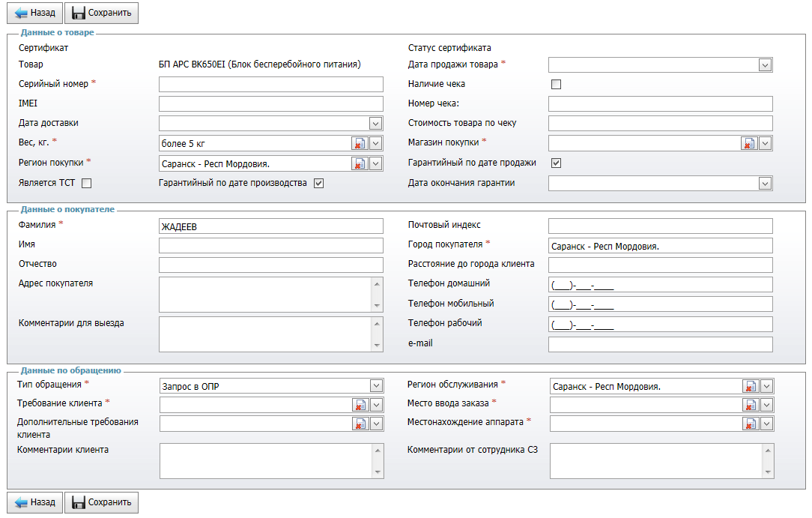Toggle Гарантийный по дате продажи checkbox
Screen dimensions: 812x518
point(556,163)
